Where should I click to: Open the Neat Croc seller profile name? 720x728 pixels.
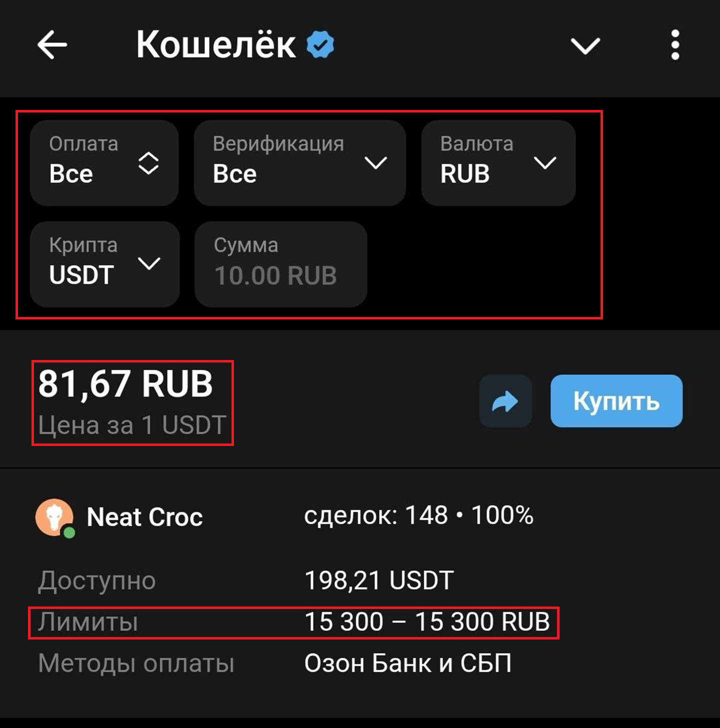144,517
